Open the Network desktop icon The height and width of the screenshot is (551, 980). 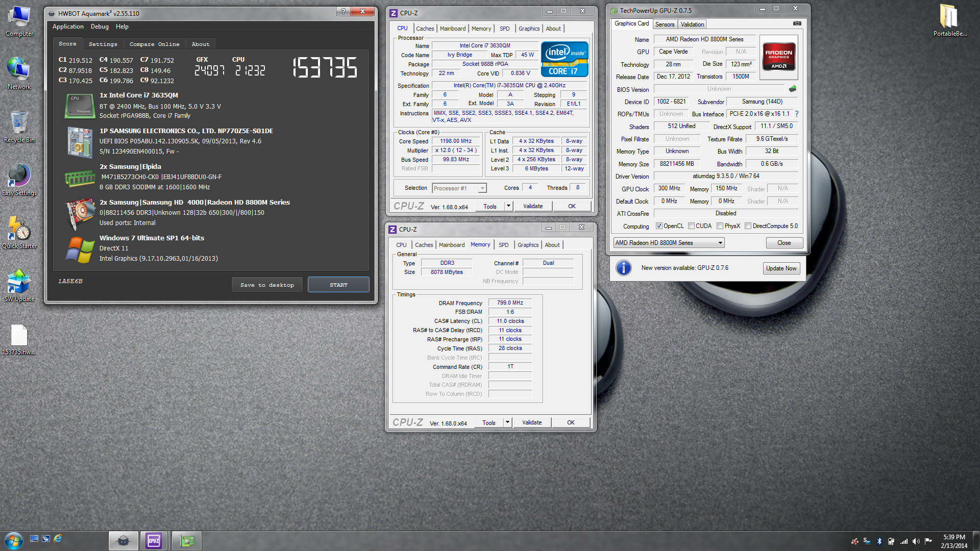19,73
